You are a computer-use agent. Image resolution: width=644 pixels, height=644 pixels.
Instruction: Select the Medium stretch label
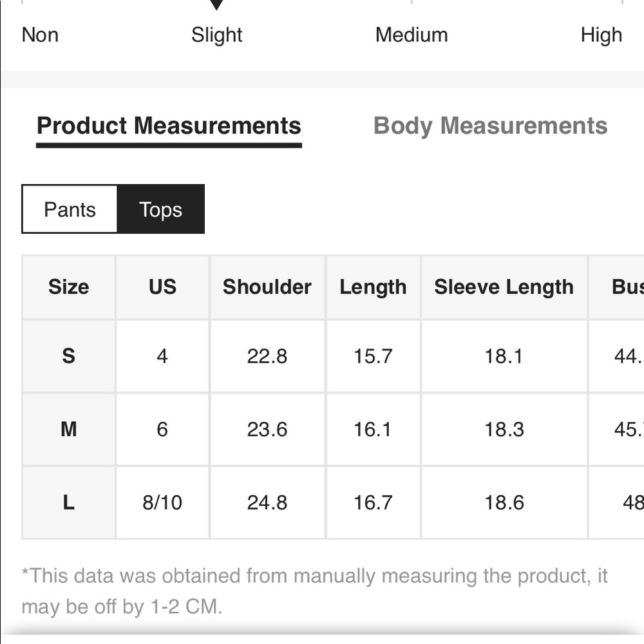click(412, 35)
